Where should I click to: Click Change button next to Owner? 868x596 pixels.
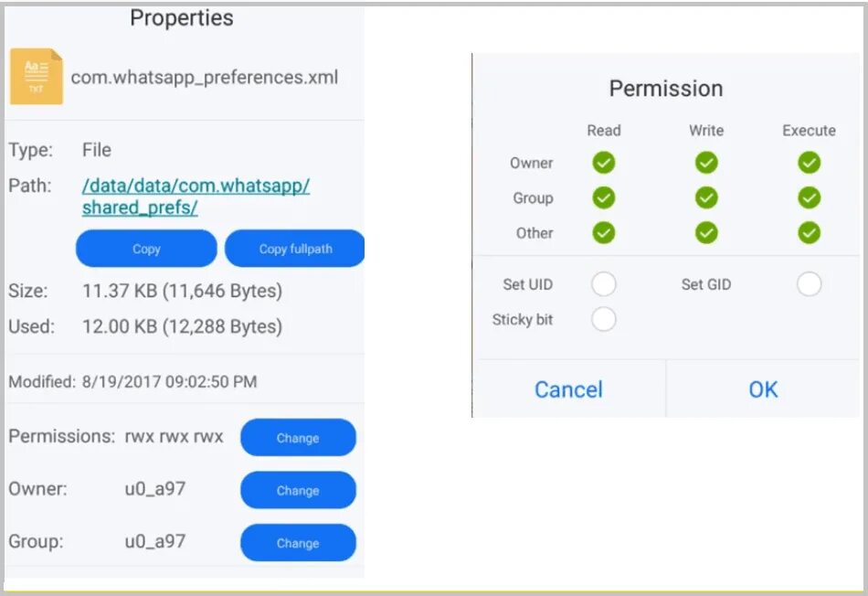[298, 491]
